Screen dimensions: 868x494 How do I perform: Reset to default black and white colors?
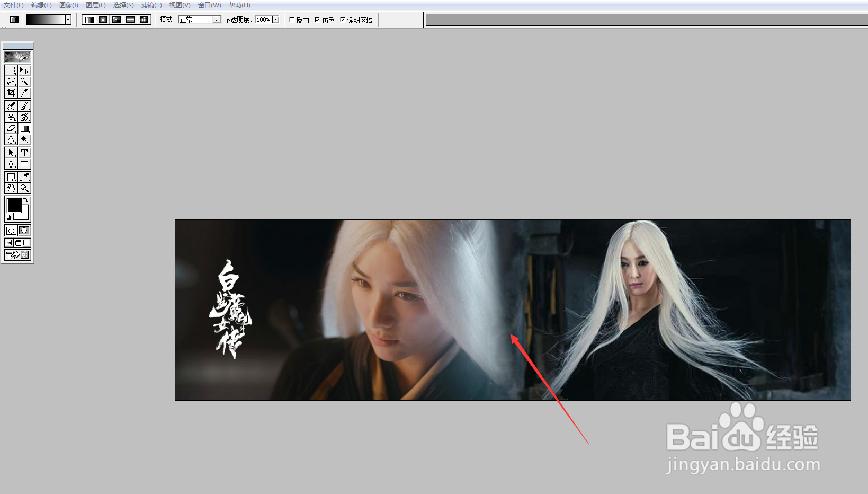tap(8, 217)
